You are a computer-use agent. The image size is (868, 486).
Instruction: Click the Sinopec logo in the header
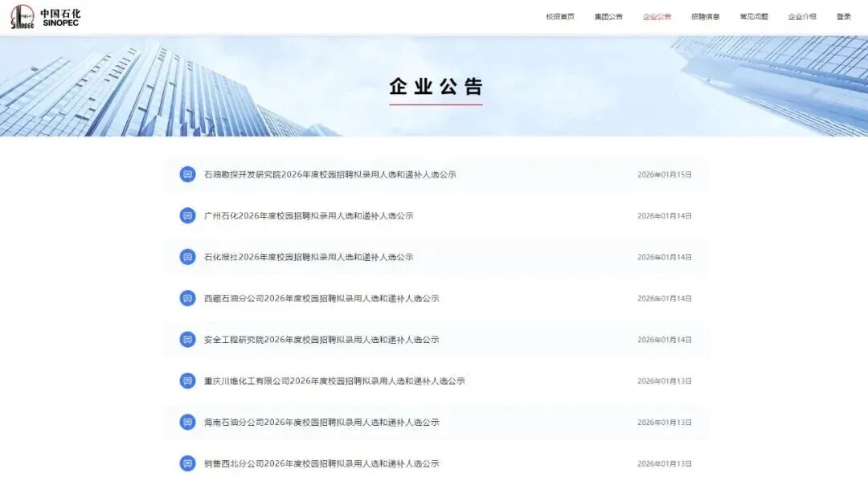coord(45,17)
